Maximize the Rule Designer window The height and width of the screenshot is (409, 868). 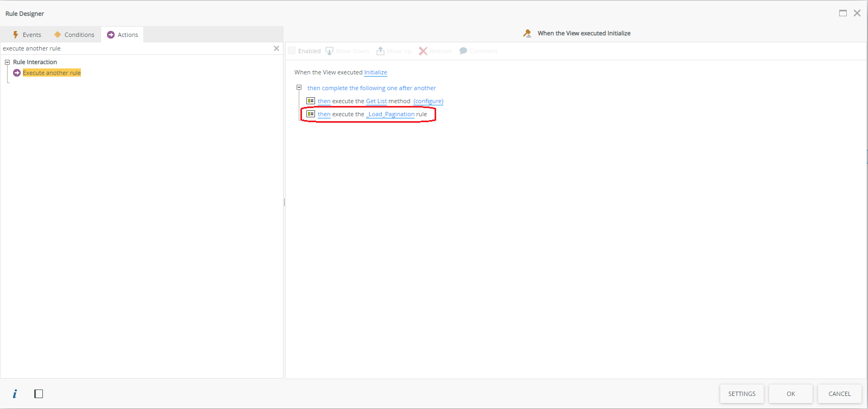[842, 13]
